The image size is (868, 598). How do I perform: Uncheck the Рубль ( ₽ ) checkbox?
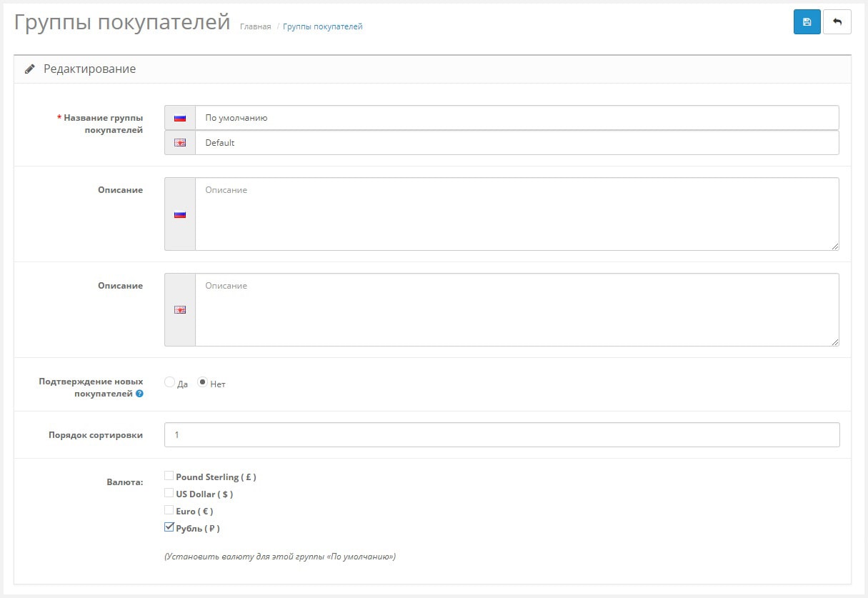pos(169,527)
